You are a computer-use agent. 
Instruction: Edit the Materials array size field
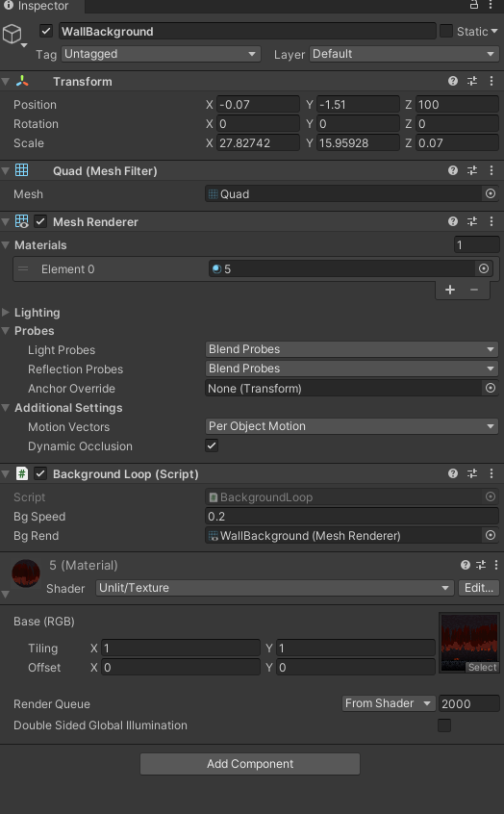point(476,244)
